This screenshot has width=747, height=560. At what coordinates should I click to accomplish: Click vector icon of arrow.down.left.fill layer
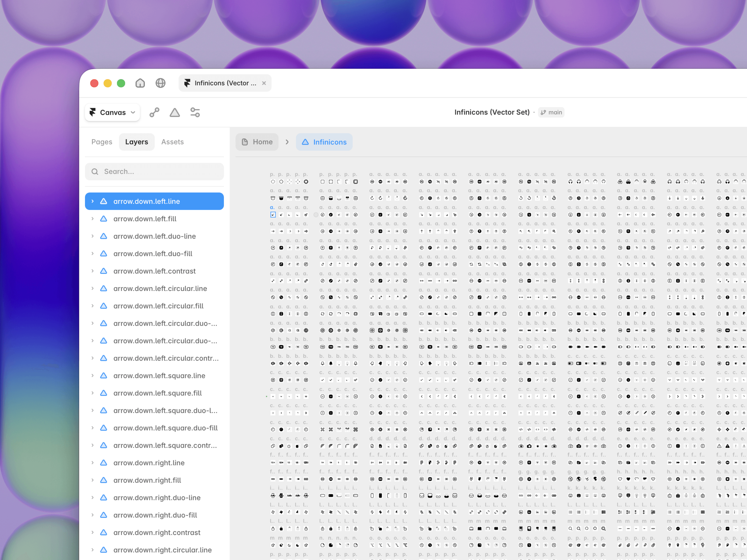104,219
